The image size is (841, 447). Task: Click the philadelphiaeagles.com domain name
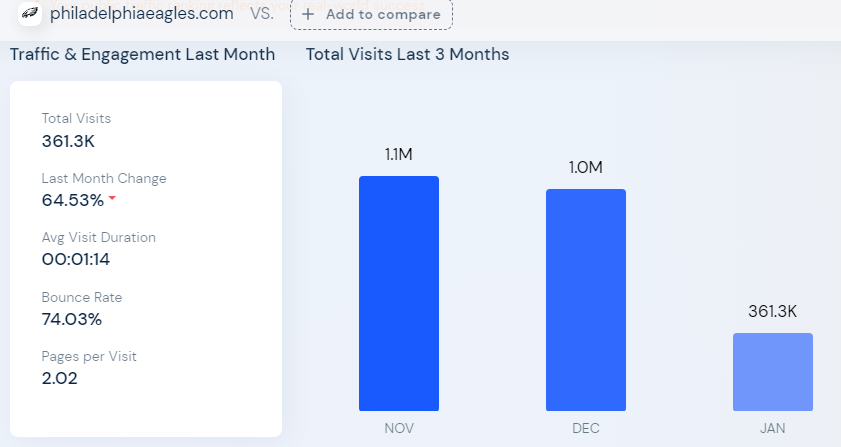click(142, 14)
